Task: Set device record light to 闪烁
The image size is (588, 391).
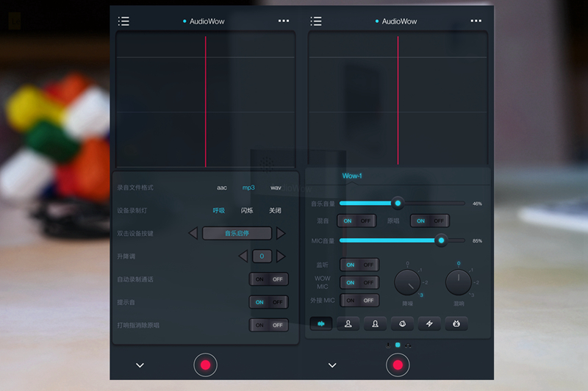Action: [247, 210]
